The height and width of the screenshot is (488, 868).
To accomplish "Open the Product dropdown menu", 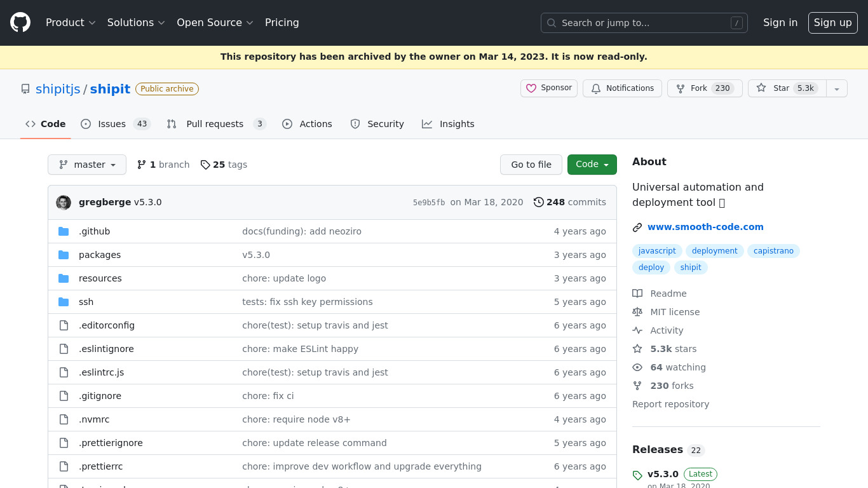I will [x=71, y=22].
